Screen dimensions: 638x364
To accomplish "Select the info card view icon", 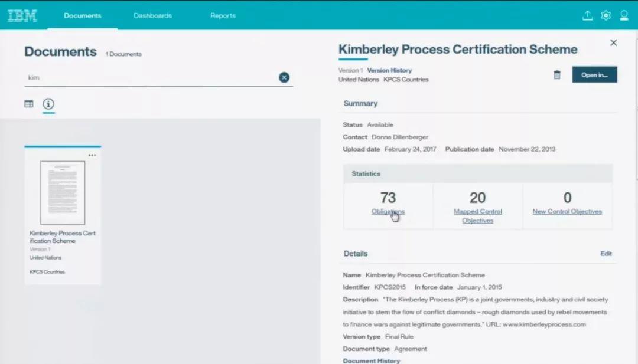I will point(48,104).
